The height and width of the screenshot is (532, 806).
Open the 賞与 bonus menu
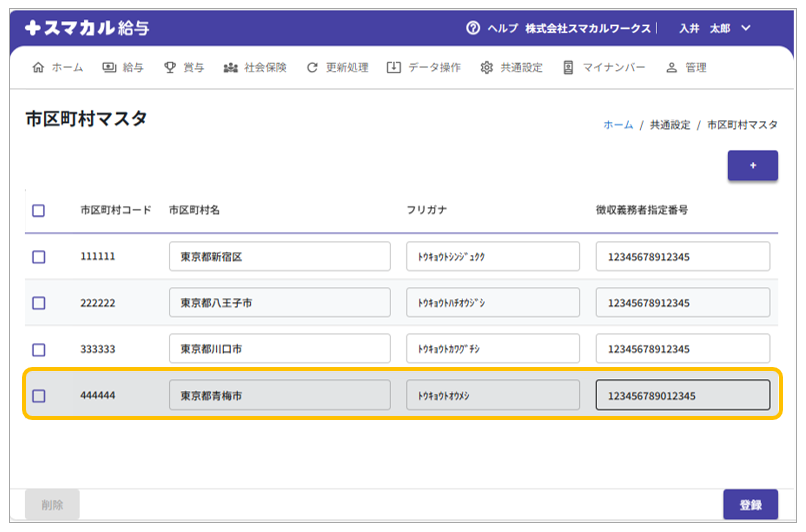[x=184, y=68]
